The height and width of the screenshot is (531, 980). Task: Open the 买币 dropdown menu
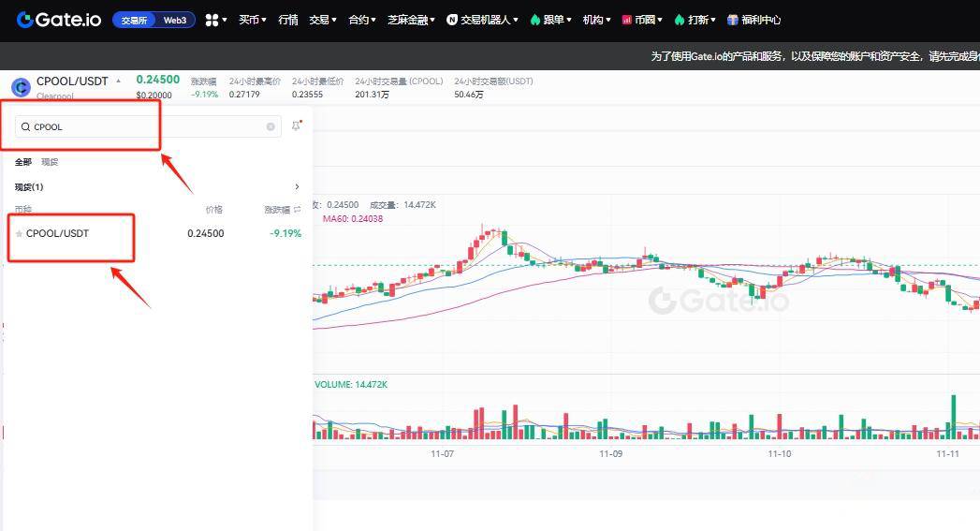click(252, 20)
